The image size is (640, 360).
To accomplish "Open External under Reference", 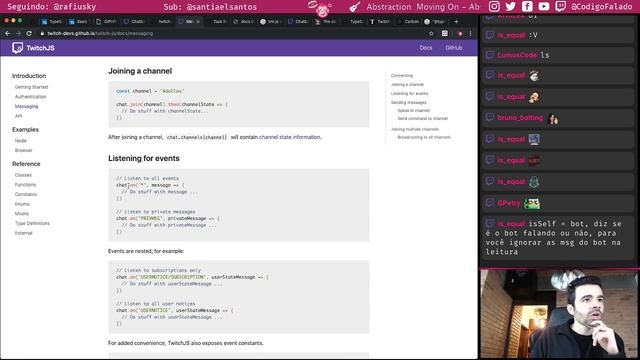I will 24,233.
